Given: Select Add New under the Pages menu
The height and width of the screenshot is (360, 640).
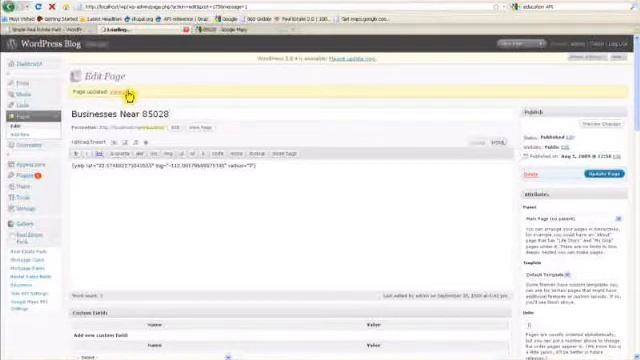Looking at the screenshot, I should point(20,135).
